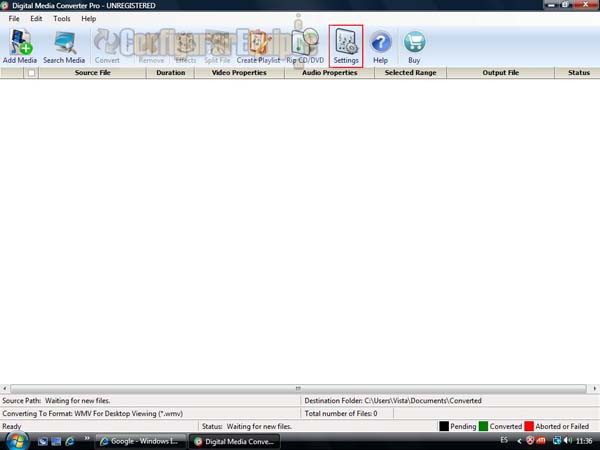Click the horizontal scrollbar thumb
Screen dimensions: 600x450
coord(298,388)
